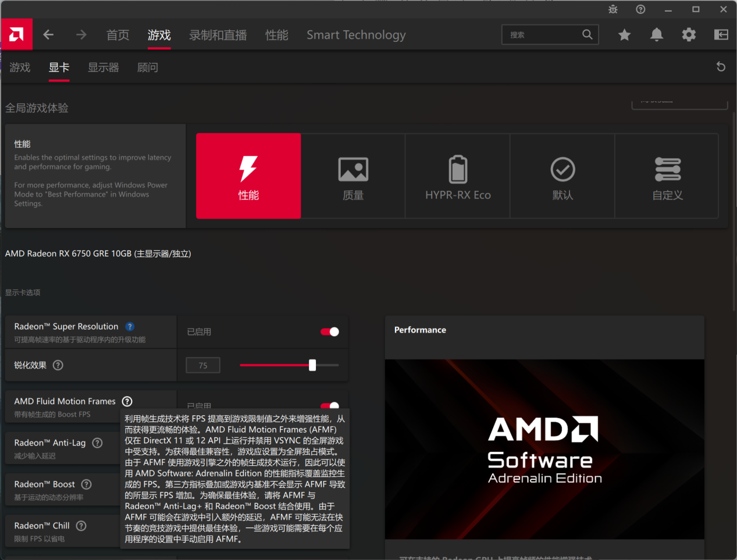Click the 搜索 search input field
Image resolution: width=737 pixels, height=560 pixels.
542,35
